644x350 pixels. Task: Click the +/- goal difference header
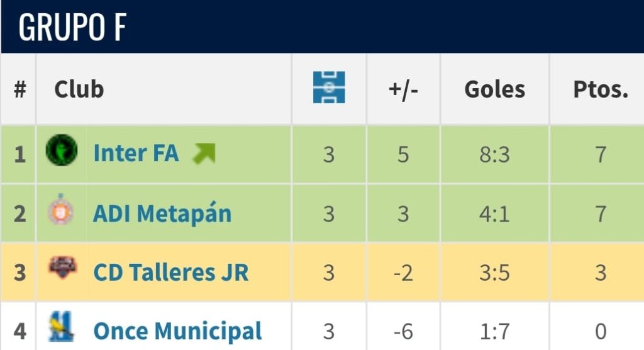point(403,89)
